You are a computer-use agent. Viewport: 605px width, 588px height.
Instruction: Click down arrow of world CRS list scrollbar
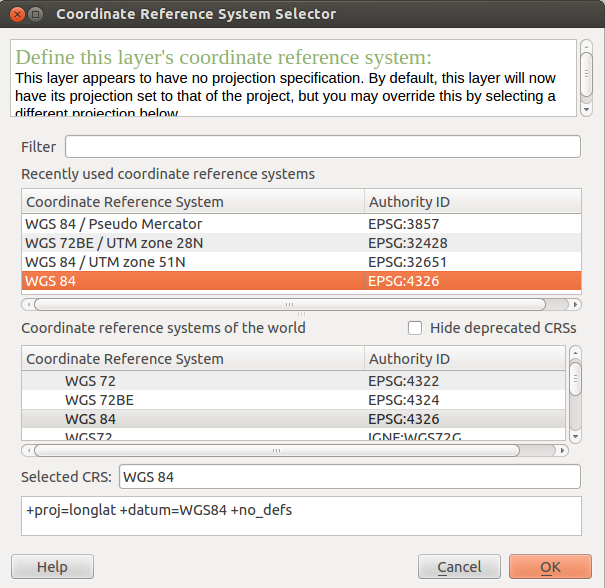tap(575, 437)
